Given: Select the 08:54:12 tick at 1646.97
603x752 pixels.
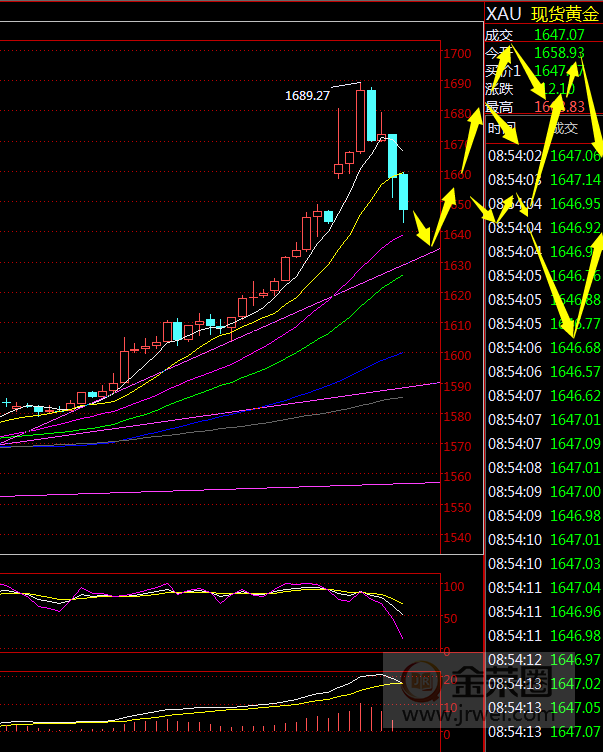Looking at the screenshot, I should click(x=543, y=659).
